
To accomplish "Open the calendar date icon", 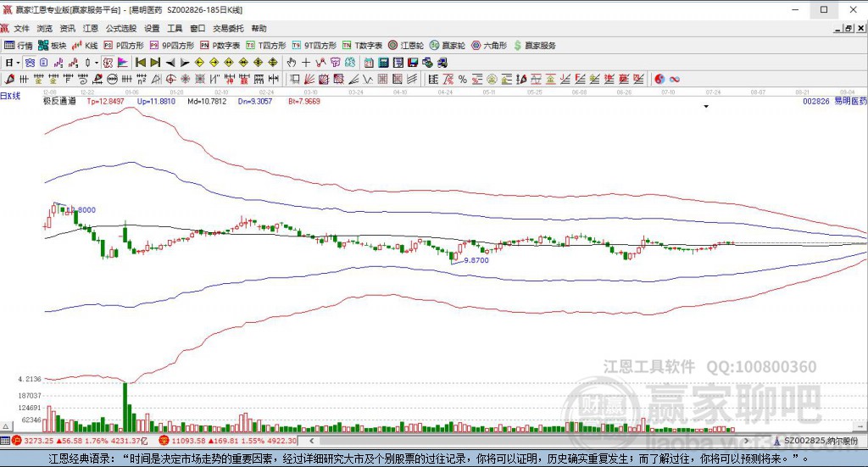I will click(x=369, y=63).
